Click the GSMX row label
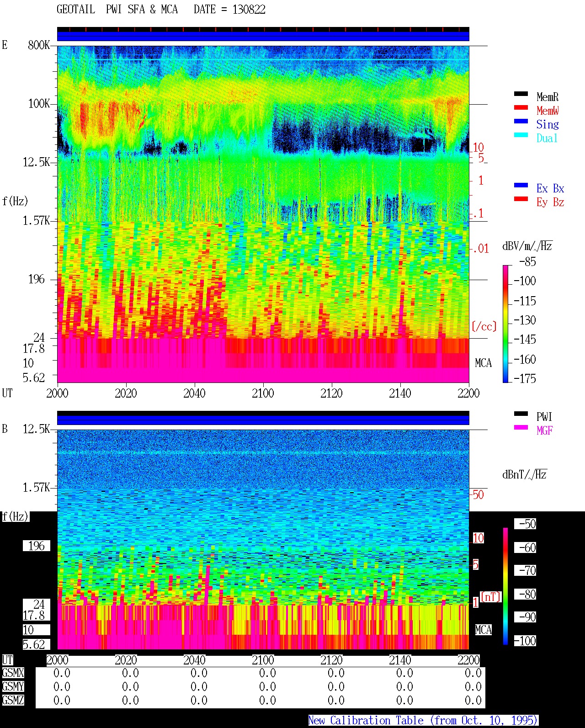Image resolution: width=585 pixels, height=728 pixels. [13, 673]
